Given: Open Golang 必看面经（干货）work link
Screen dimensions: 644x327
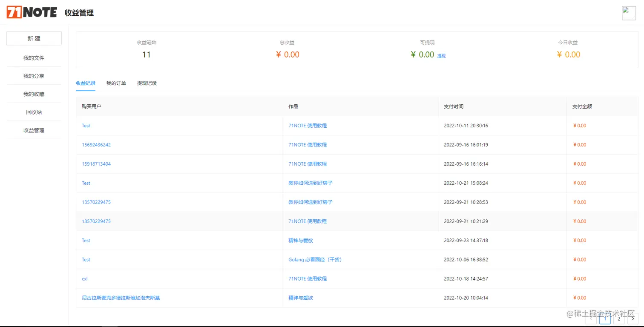Looking at the screenshot, I should click(315, 260).
